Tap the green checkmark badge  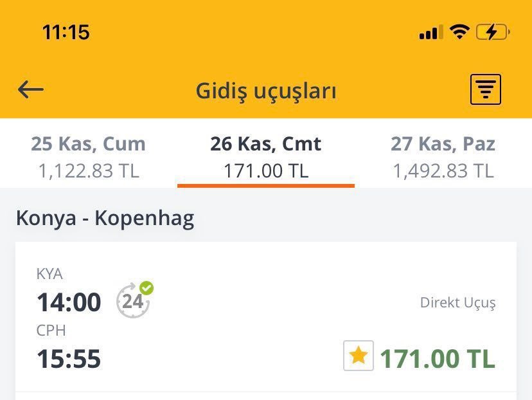point(147,288)
